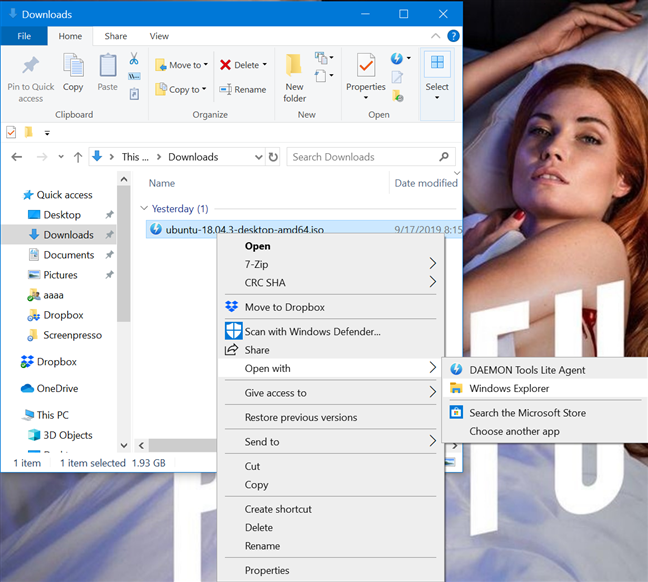Click DAEMON Tools open icon in ribbon
Screen dimensions: 648x582
397,58
